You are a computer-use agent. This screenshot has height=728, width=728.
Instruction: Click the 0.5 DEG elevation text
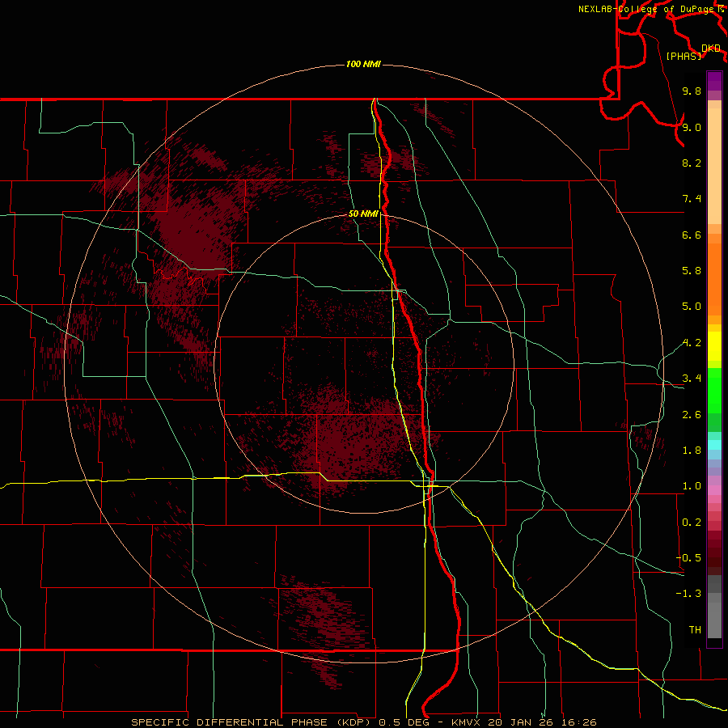tap(404, 722)
